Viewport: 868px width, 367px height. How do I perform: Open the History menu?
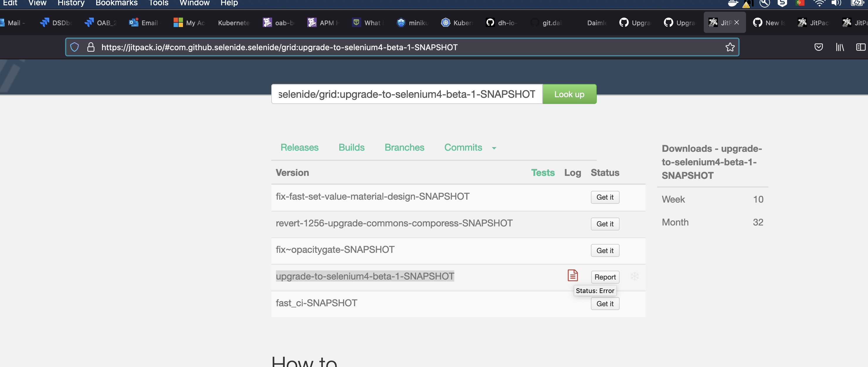click(71, 3)
